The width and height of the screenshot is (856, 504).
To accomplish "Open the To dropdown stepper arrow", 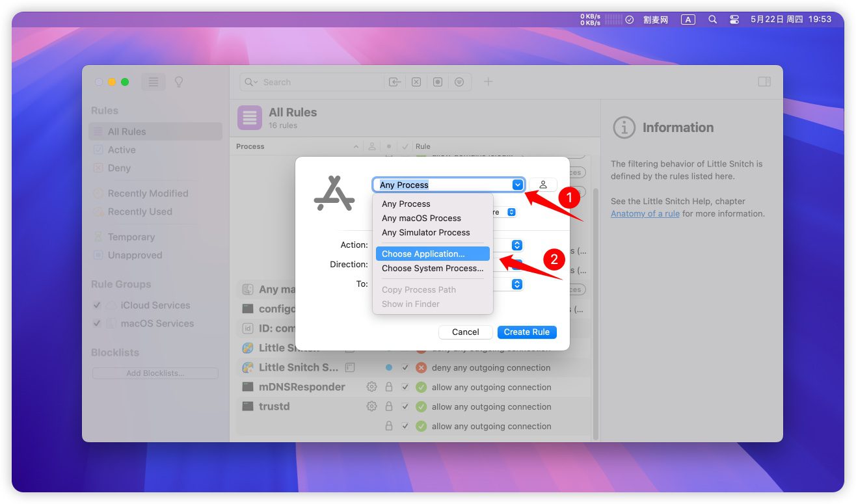I will point(516,284).
